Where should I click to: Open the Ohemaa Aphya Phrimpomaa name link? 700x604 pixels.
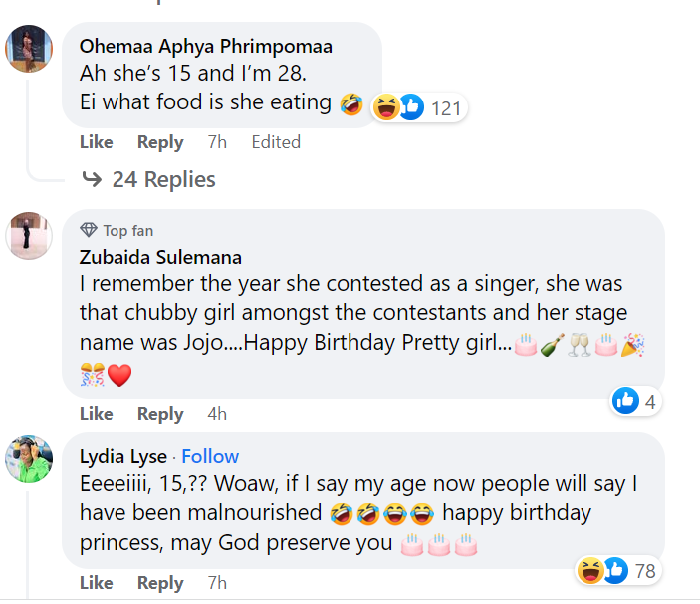click(x=205, y=47)
